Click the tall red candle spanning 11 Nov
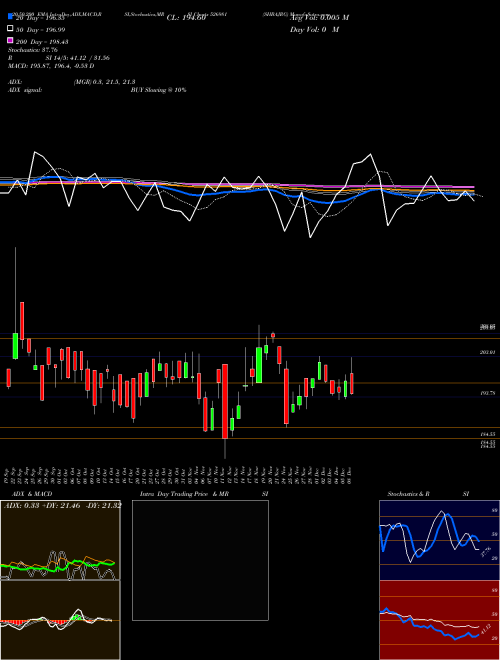This screenshot has width=500, height=660. coord(225,402)
